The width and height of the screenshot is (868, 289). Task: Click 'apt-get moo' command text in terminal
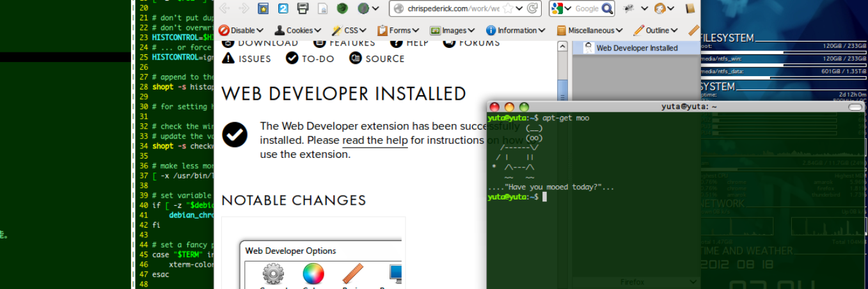[x=565, y=118]
